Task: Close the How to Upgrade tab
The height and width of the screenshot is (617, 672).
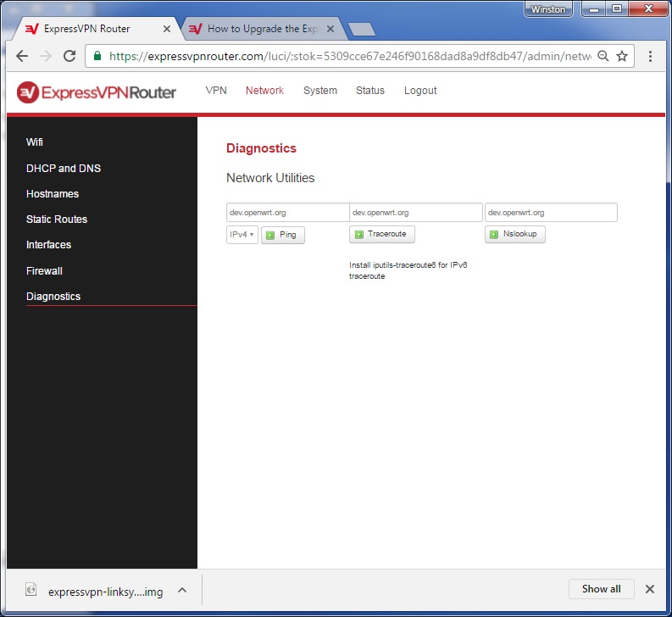Action: pos(330,29)
